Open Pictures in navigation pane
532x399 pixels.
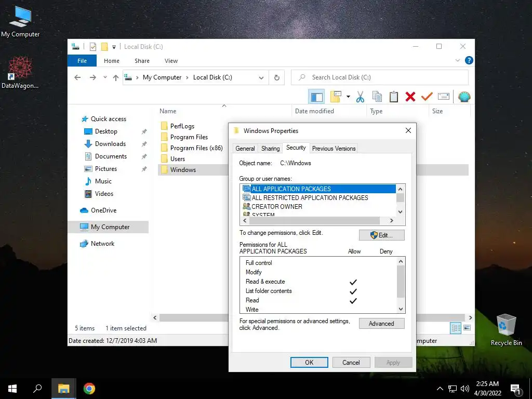coord(105,169)
